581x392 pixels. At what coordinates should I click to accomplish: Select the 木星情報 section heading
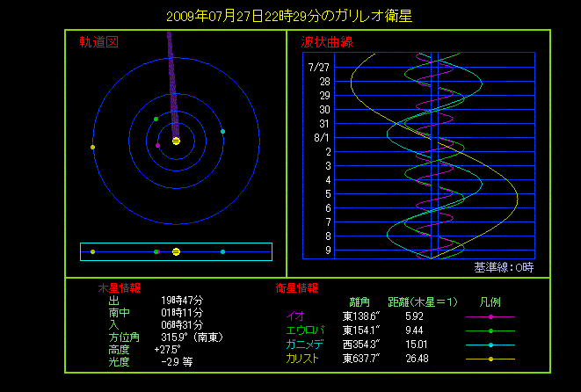tap(119, 287)
